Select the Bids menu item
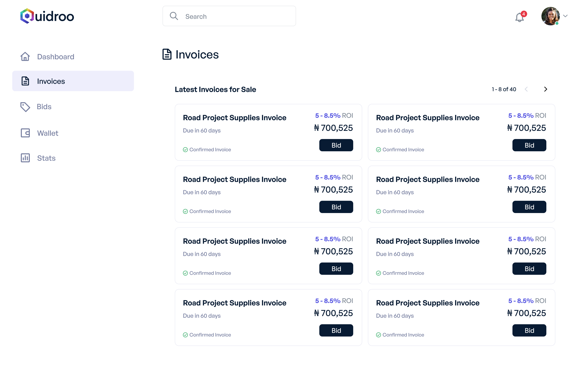Screen dimensions: 588x377 coord(44,107)
